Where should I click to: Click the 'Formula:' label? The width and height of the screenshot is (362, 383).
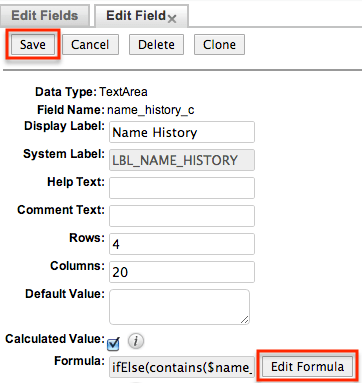pos(79,361)
